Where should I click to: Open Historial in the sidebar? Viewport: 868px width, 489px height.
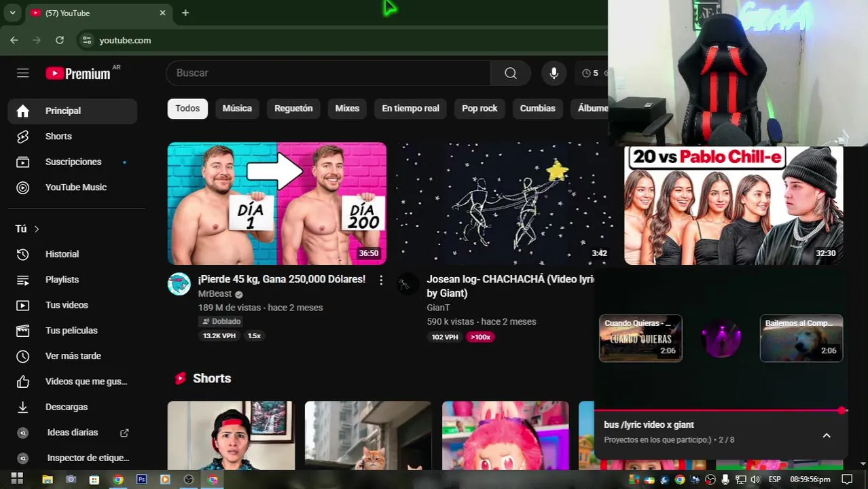click(73, 254)
